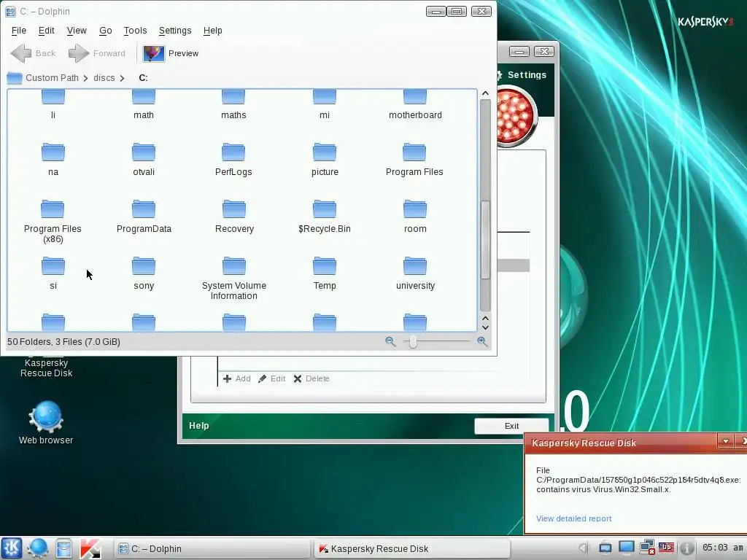Open the Edit menu
This screenshot has width=747, height=560.
tap(46, 31)
